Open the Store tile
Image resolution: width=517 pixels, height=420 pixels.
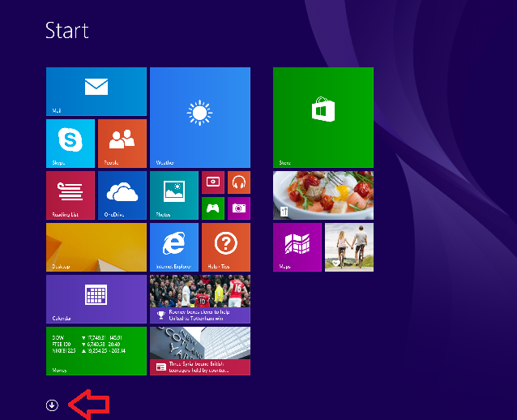323,118
